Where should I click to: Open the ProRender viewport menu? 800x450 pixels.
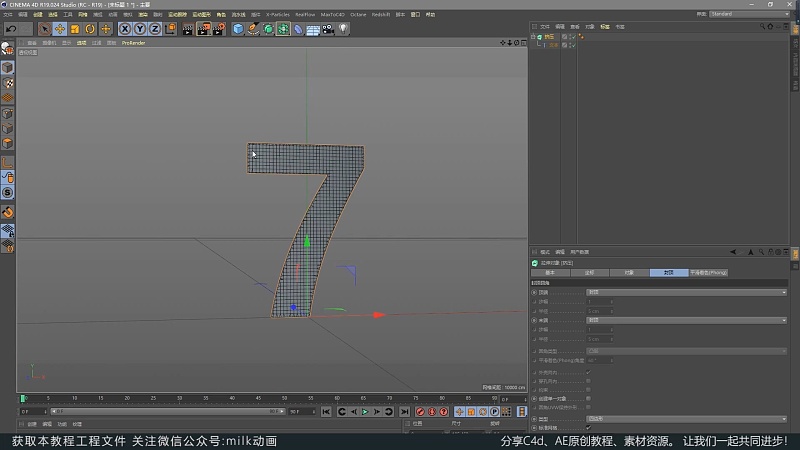click(x=133, y=43)
